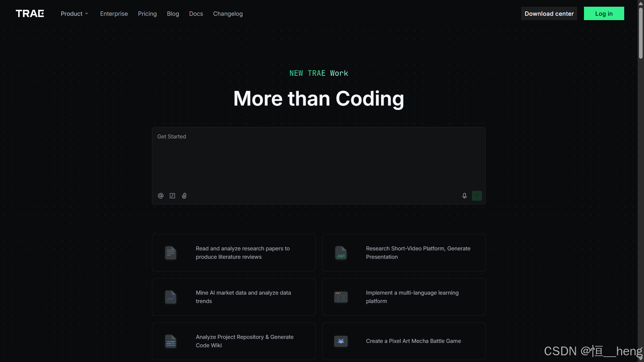
Task: Click the code wiki document icon
Action: click(171, 341)
